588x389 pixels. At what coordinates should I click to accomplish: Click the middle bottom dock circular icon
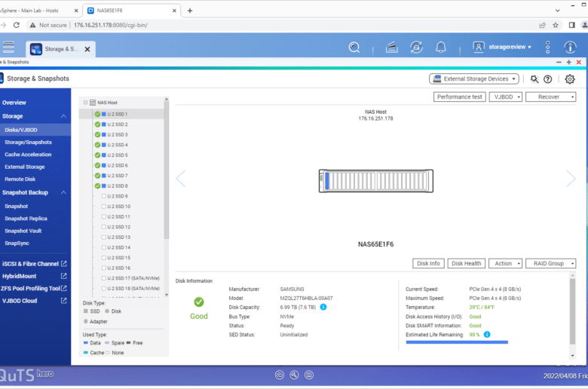294,375
